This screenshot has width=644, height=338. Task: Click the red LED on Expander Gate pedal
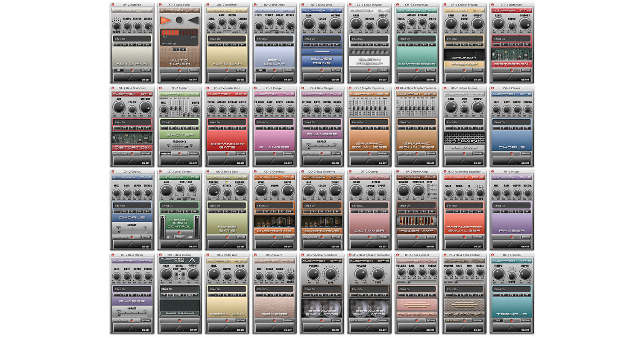[227, 154]
